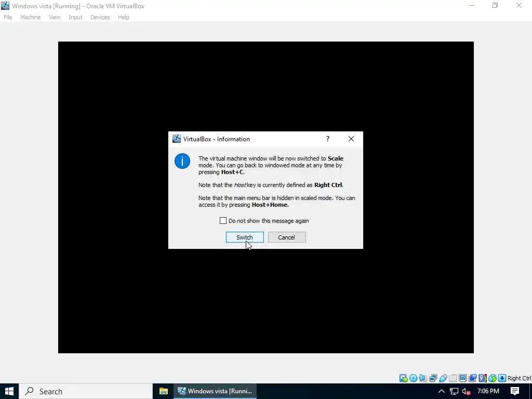Click the blue information icon in the dialog

[182, 161]
